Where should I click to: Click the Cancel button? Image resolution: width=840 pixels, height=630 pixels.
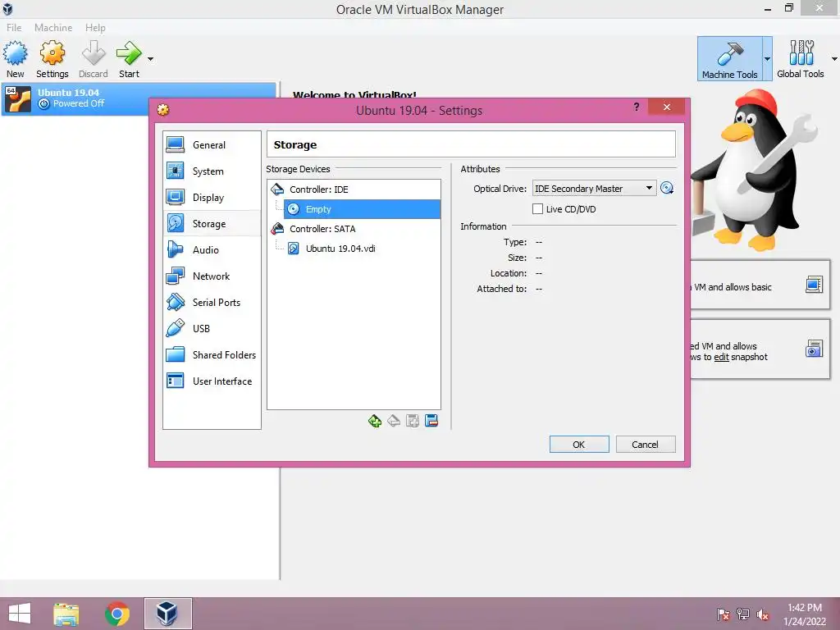pos(646,444)
